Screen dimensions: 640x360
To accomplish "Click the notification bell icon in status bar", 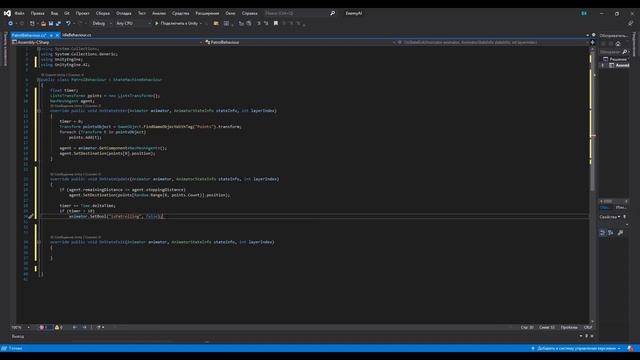I will pos(630,349).
